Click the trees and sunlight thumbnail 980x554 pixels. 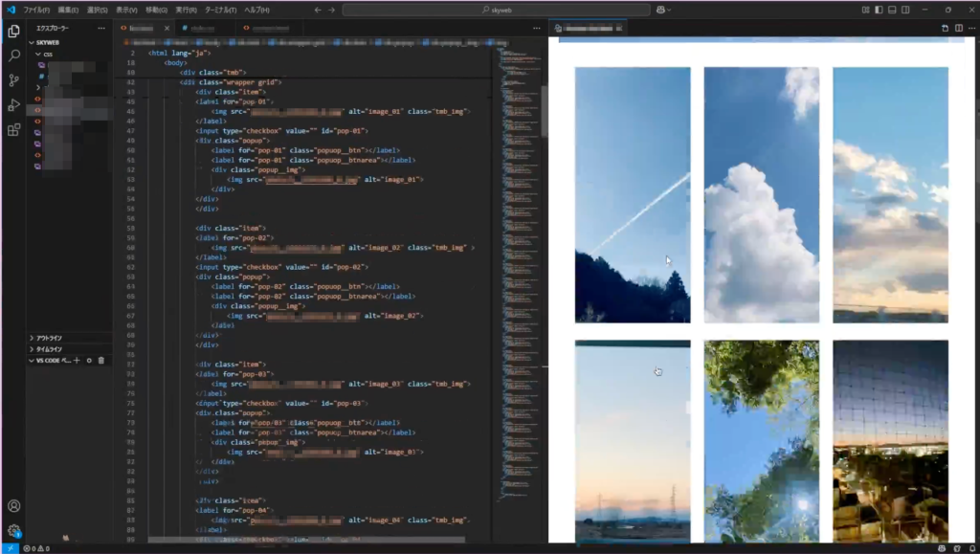761,441
